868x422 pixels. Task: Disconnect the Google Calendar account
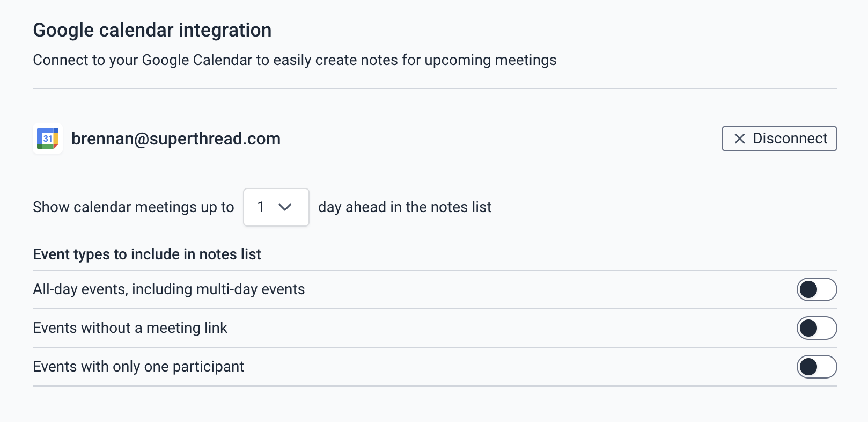tap(779, 139)
